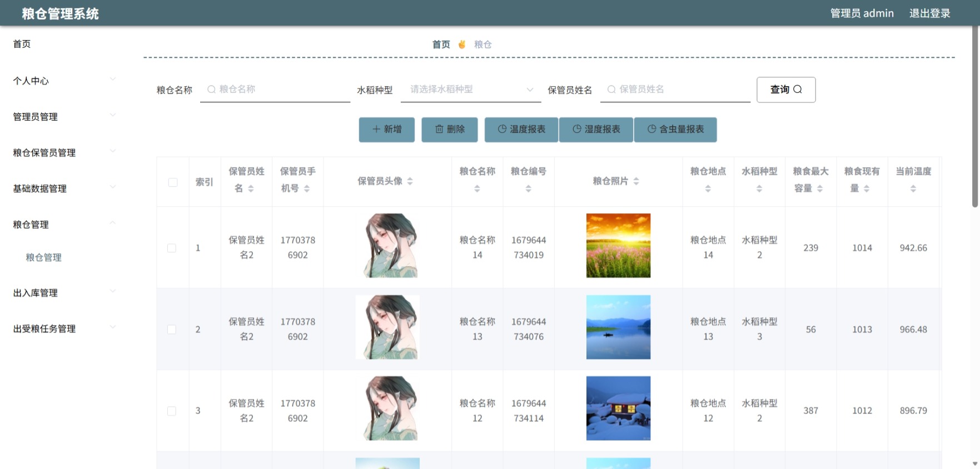Click the page vertical scrollbar thumb
This screenshot has height=469, width=980.
pyautogui.click(x=974, y=117)
